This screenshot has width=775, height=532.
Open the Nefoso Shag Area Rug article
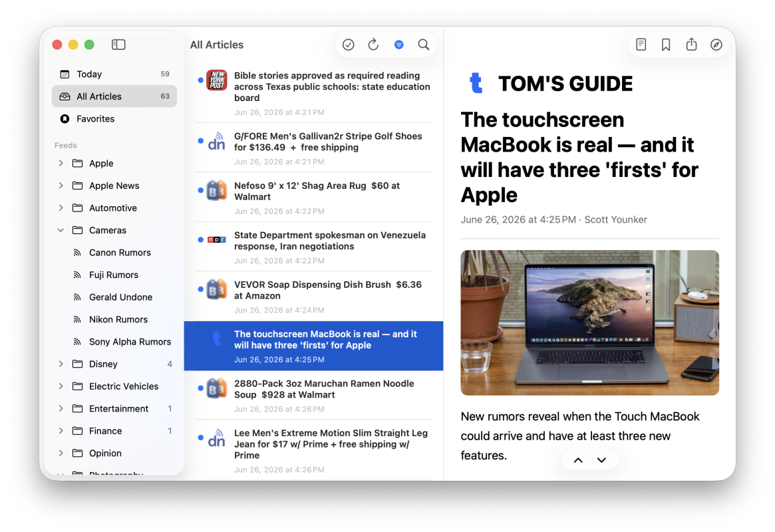313,197
